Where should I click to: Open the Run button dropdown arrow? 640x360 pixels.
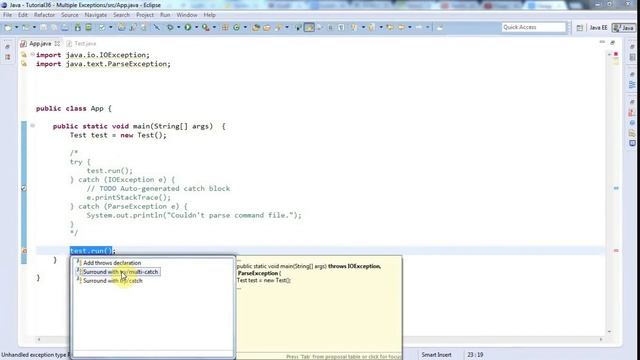point(196,27)
